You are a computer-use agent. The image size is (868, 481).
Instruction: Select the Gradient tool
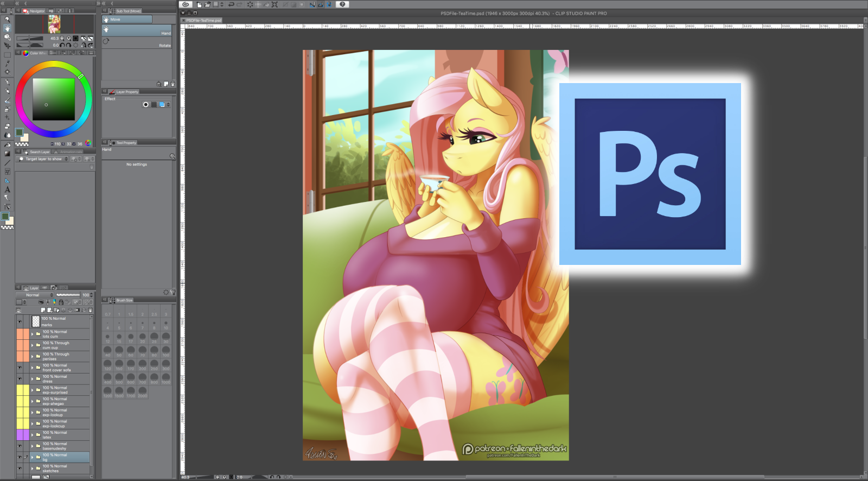7,154
